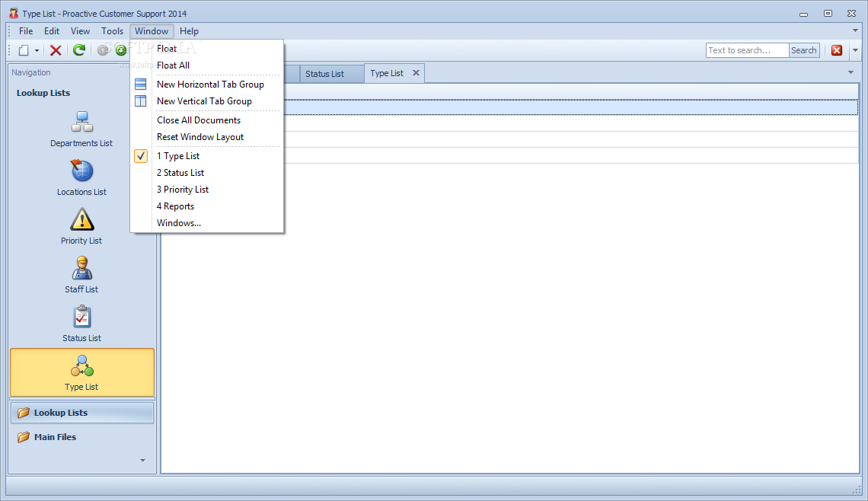Click New Vertical Tab Group icon
Image resolution: width=868 pixels, height=501 pixels.
point(141,101)
